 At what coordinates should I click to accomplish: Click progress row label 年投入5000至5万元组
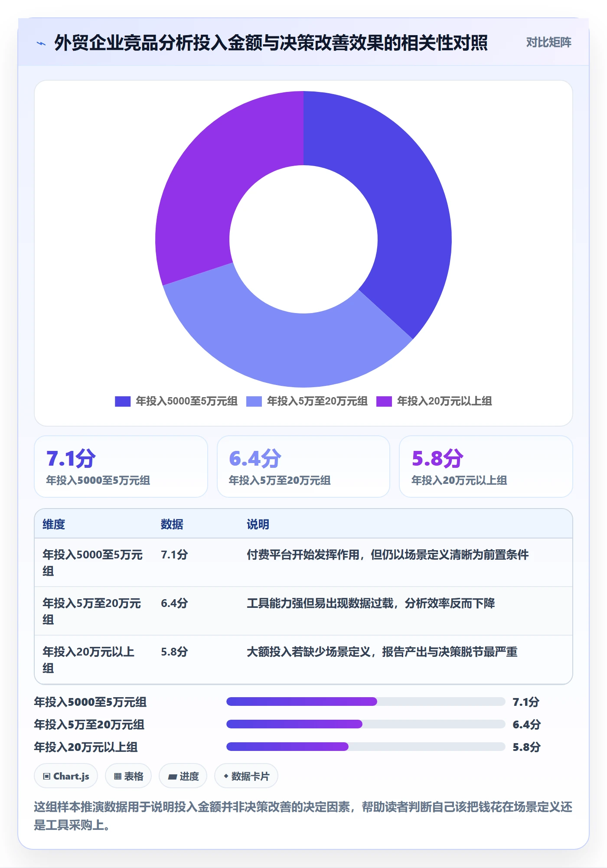90,702
